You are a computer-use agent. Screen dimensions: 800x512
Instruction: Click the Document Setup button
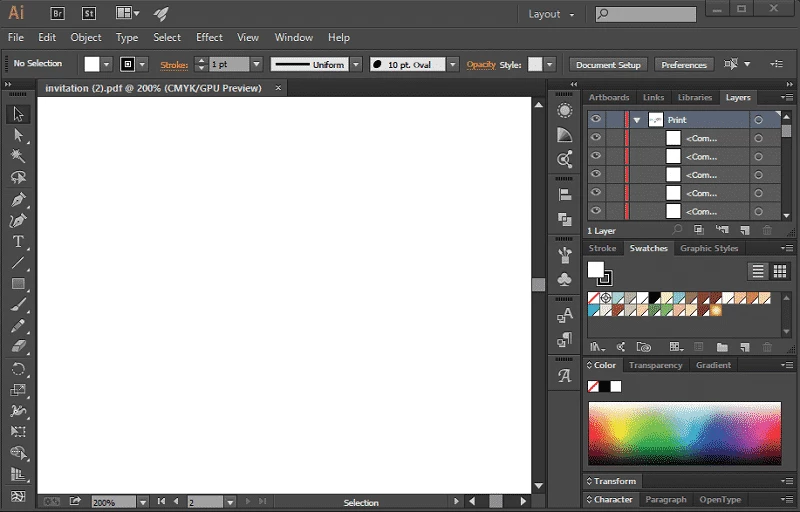pos(608,65)
